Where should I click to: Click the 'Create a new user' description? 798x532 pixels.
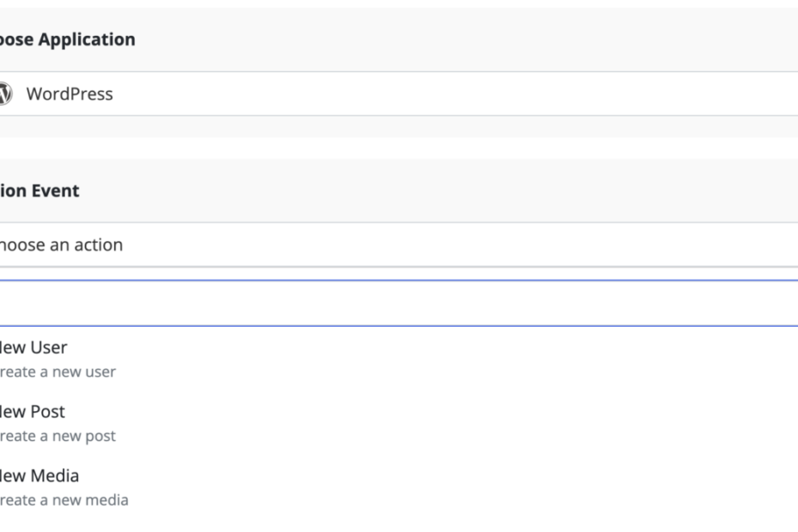pyautogui.click(x=58, y=372)
